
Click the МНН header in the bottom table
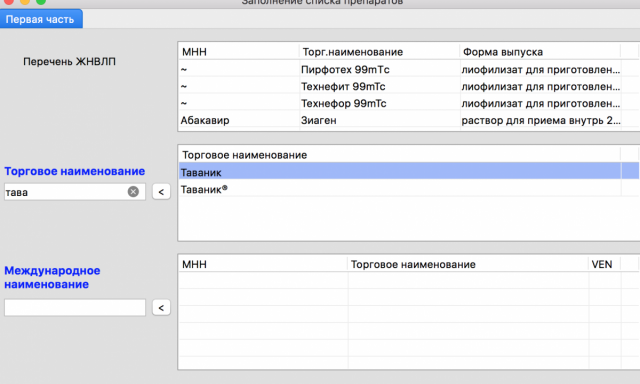click(x=263, y=264)
